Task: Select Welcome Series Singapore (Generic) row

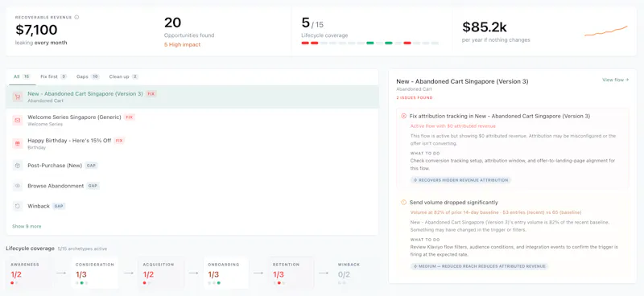Action: tap(192, 121)
